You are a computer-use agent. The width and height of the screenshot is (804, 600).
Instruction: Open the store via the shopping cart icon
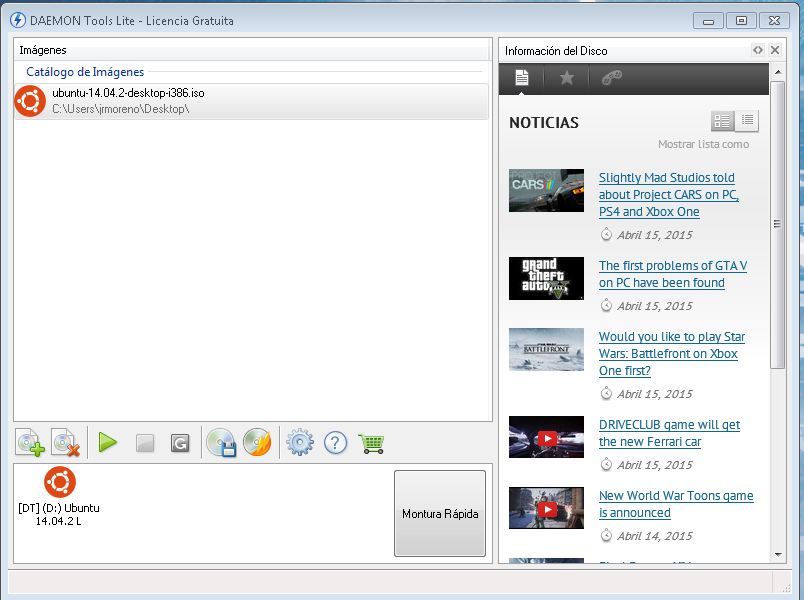(x=371, y=443)
